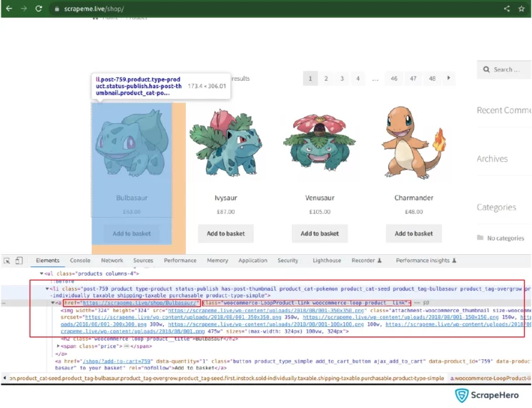Viewport: 532px width, 408px height.
Task: Collapse the li post-759 product node
Action: pos(47,288)
